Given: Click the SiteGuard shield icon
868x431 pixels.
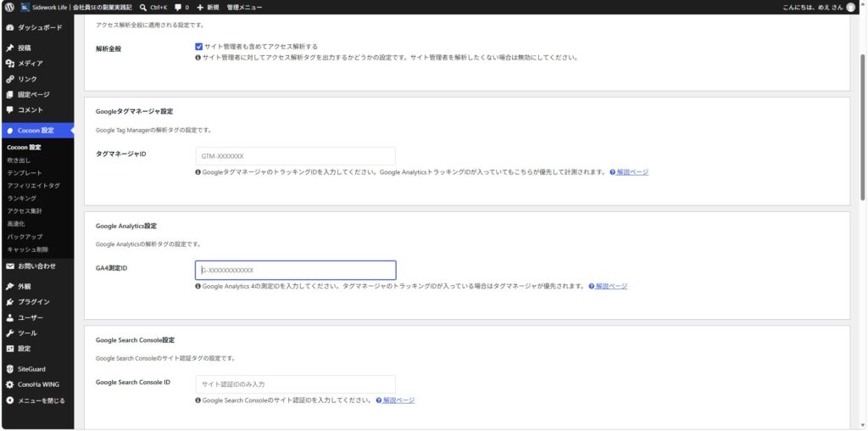Looking at the screenshot, I should coord(10,369).
